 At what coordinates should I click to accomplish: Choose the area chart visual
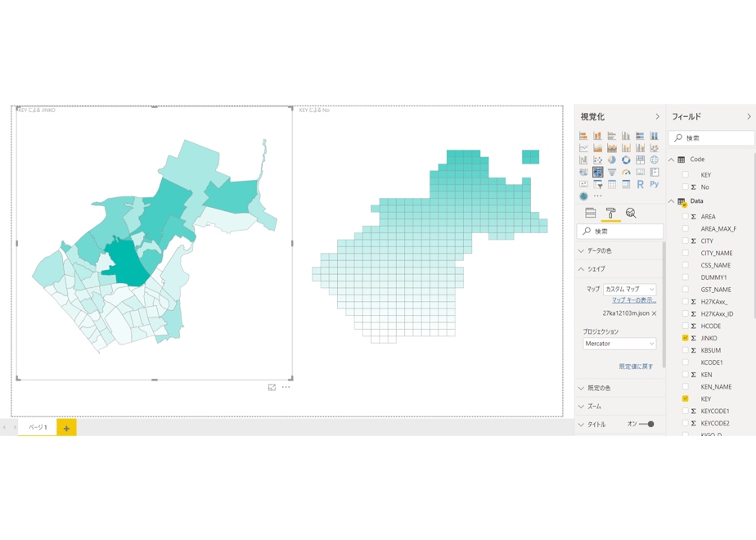[597, 148]
